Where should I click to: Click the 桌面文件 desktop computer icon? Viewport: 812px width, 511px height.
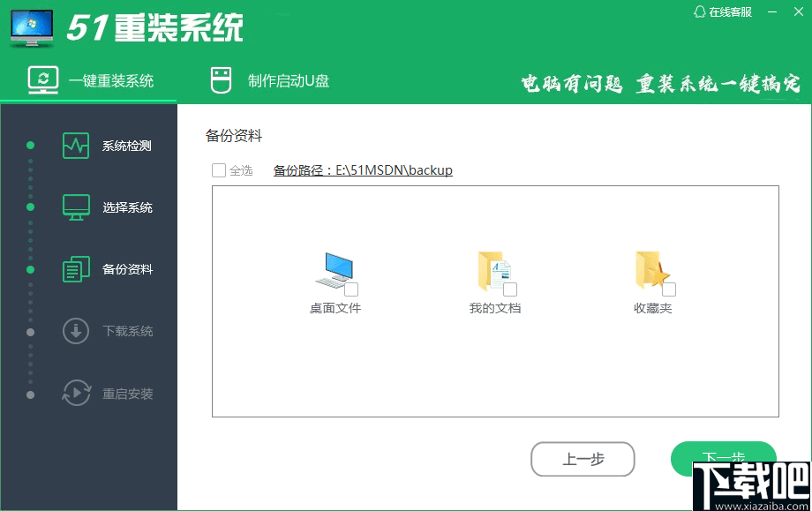pos(335,270)
